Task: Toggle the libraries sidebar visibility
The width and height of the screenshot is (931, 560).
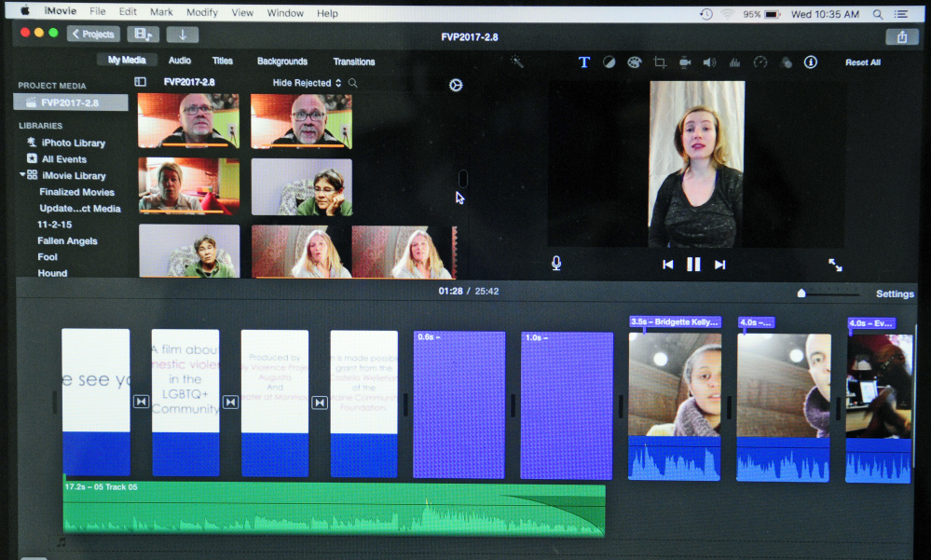Action: pyautogui.click(x=140, y=82)
